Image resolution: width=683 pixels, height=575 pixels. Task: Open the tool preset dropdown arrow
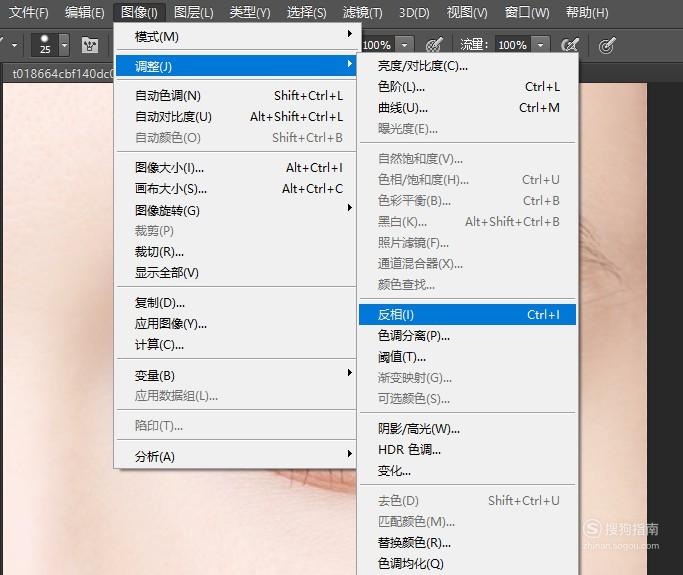(14, 45)
